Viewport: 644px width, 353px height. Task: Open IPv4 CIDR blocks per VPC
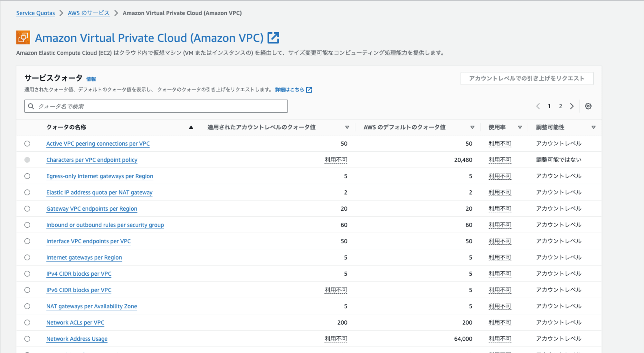(79, 274)
